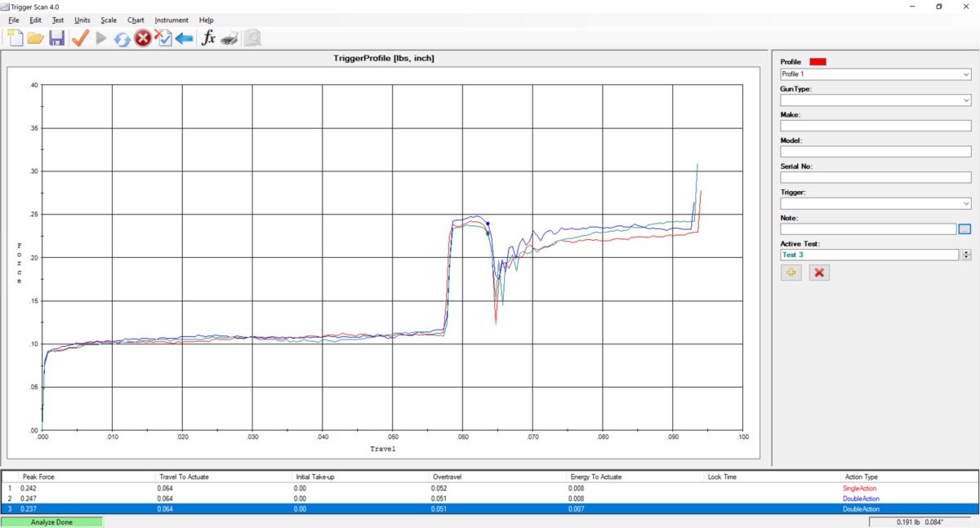Click the New file toolbar icon
Viewport: 980px width, 528px height.
pyautogui.click(x=15, y=38)
